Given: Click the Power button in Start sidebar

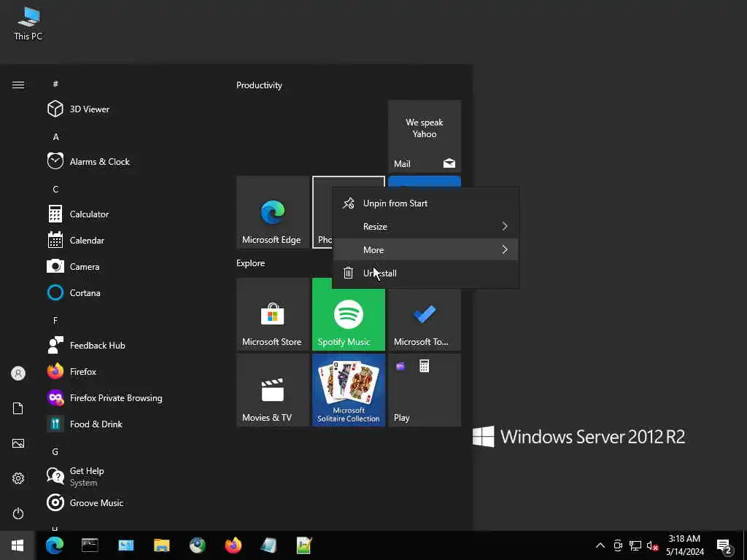Looking at the screenshot, I should click(18, 513).
